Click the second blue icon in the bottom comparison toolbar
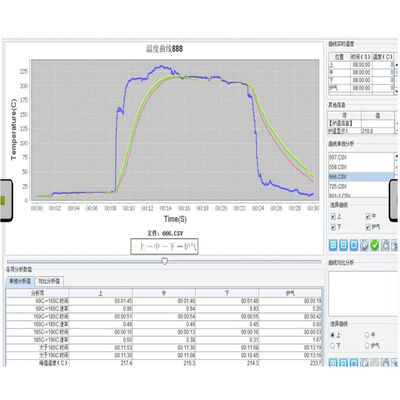400x400 pixels. point(344,363)
